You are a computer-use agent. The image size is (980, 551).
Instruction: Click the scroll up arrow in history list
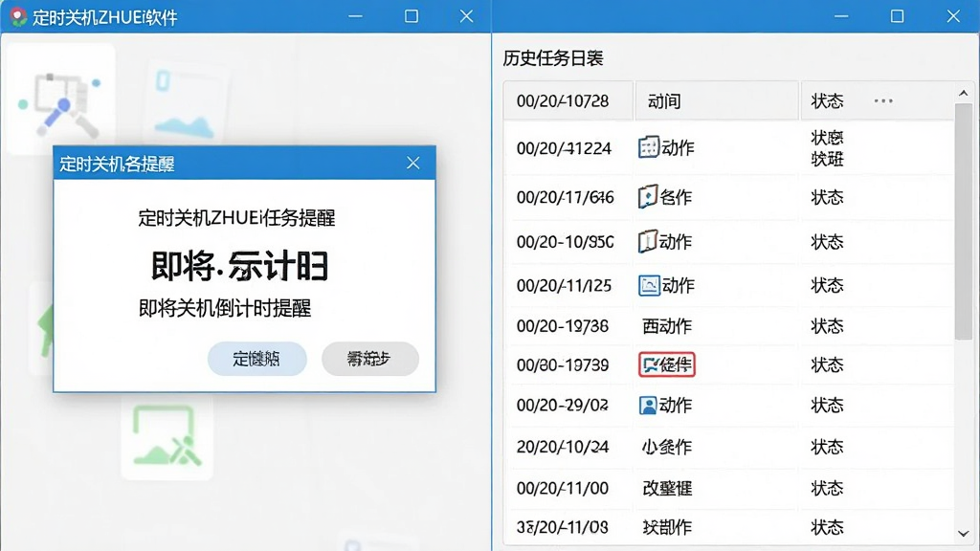963,93
